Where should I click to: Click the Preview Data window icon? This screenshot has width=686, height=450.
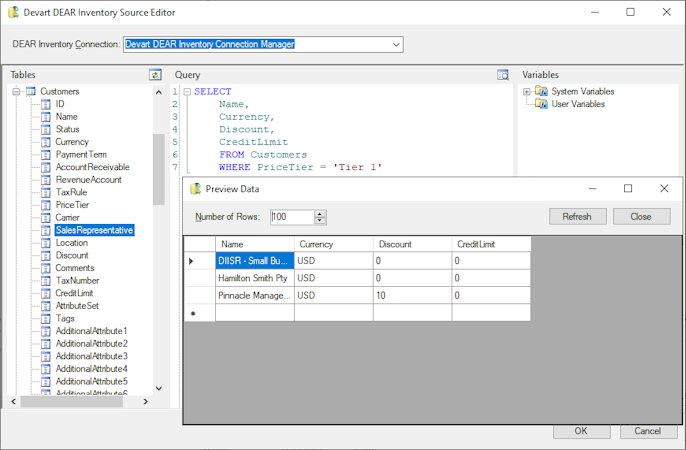196,188
